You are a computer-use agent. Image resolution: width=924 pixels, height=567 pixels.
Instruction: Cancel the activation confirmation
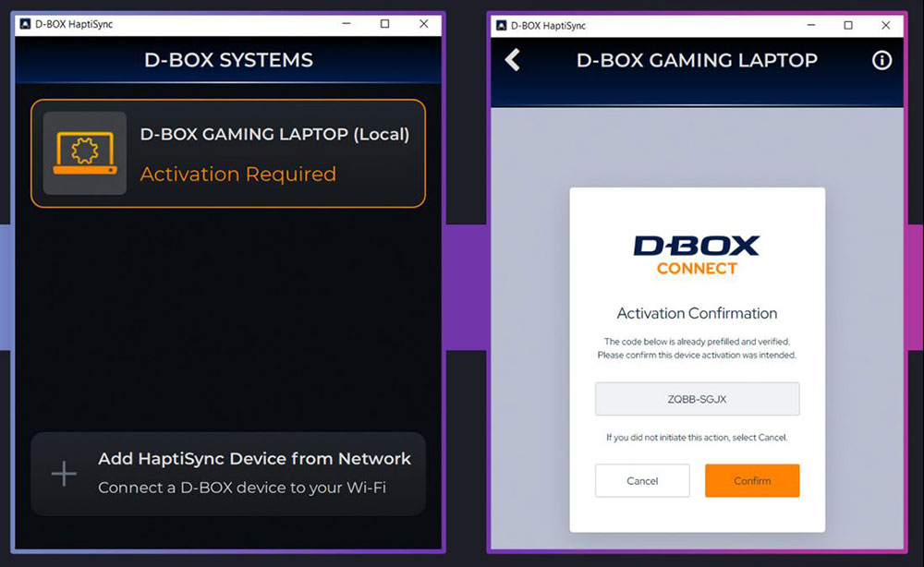[x=642, y=480]
